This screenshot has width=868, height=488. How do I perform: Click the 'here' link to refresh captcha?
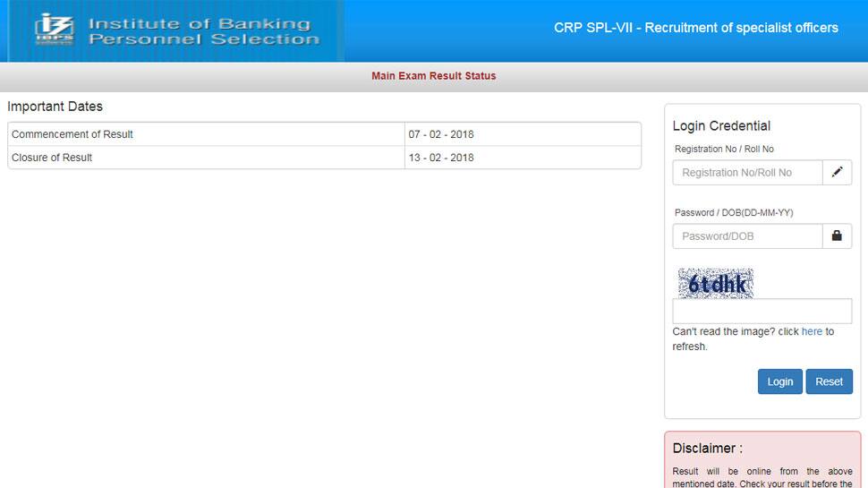(x=812, y=331)
